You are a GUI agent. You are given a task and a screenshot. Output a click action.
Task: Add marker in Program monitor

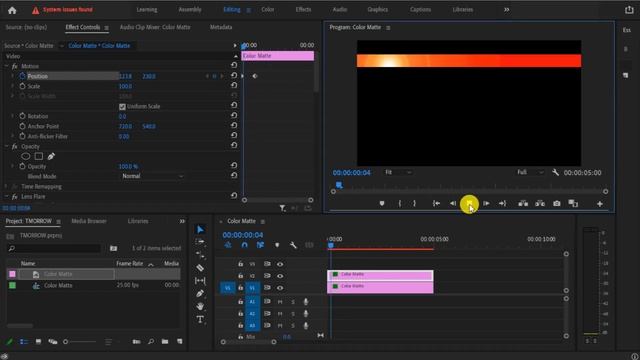tap(382, 203)
